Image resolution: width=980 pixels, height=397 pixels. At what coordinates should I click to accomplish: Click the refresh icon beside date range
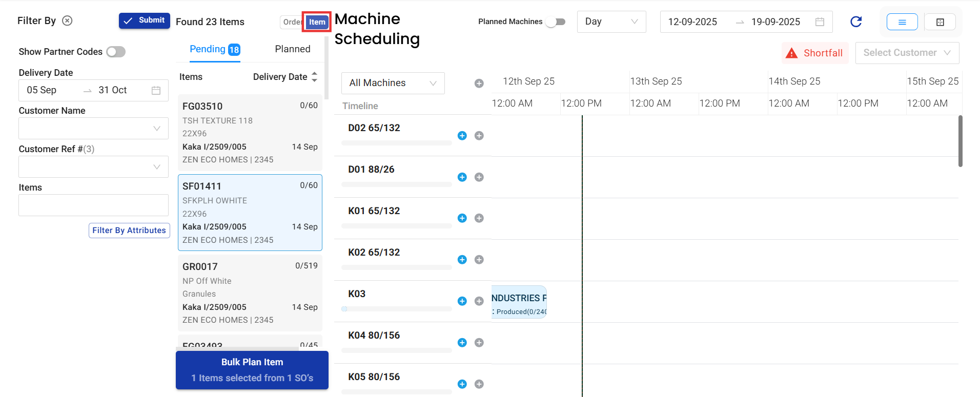(x=856, y=22)
